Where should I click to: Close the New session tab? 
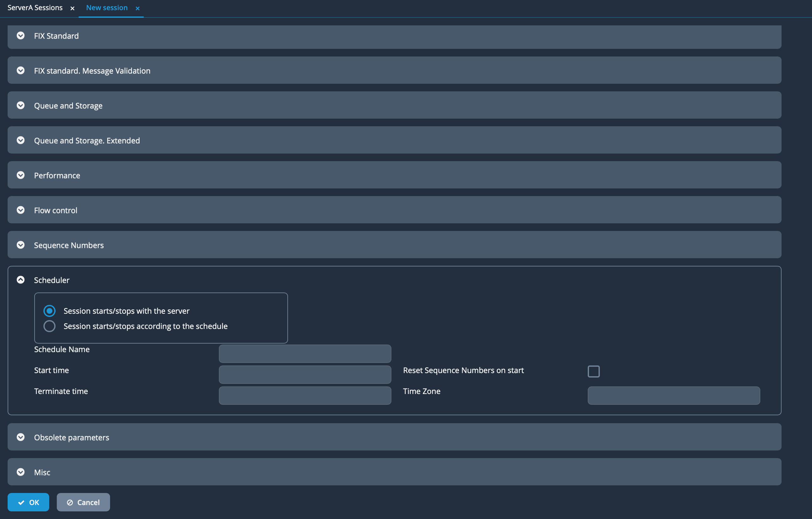click(138, 9)
